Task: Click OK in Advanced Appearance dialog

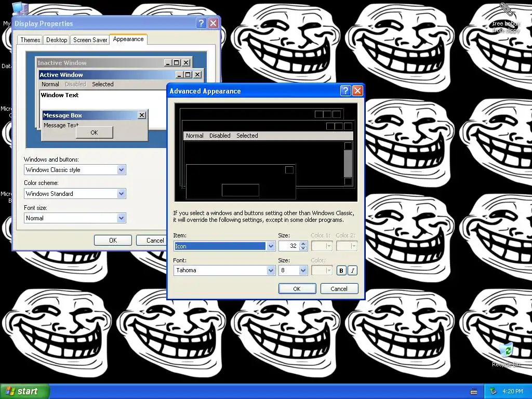Action: (x=297, y=289)
